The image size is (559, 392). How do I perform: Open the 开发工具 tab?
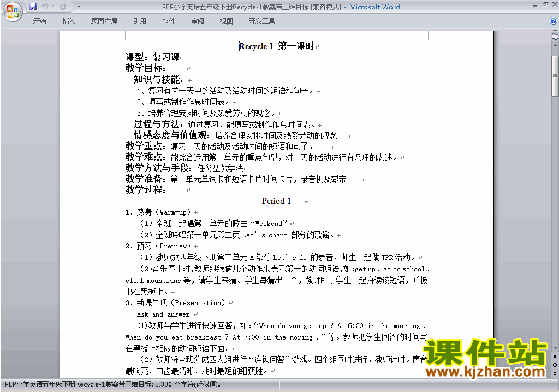261,21
